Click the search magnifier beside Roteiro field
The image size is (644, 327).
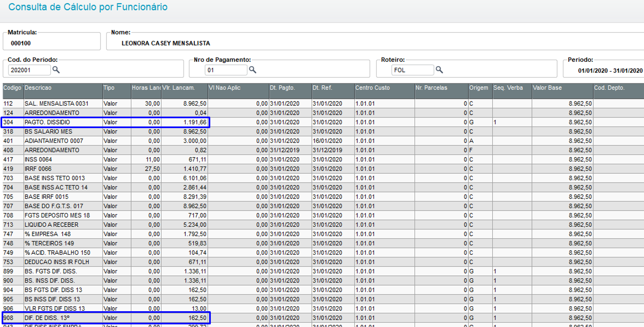439,70
